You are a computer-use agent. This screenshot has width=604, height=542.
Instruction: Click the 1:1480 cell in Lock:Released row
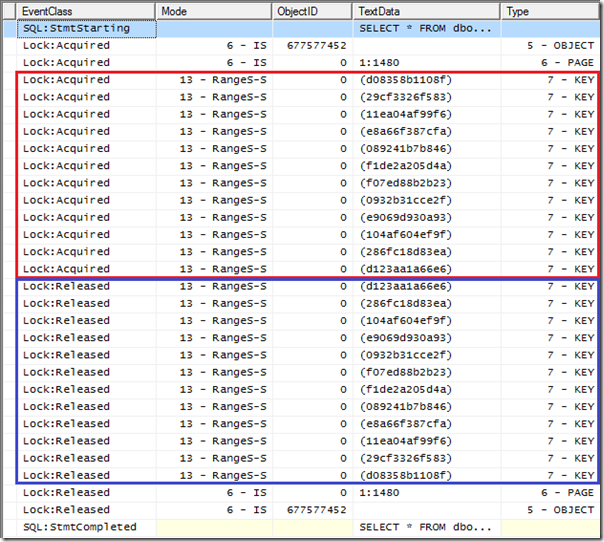point(379,492)
